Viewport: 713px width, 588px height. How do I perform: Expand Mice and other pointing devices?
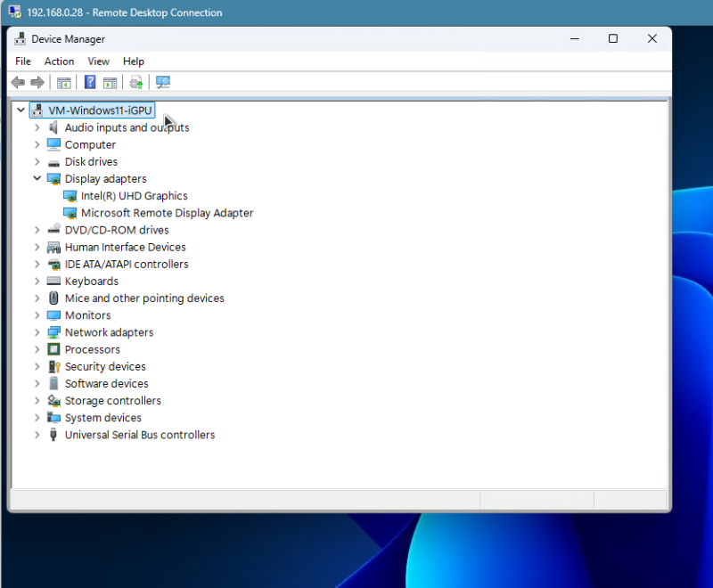(37, 298)
